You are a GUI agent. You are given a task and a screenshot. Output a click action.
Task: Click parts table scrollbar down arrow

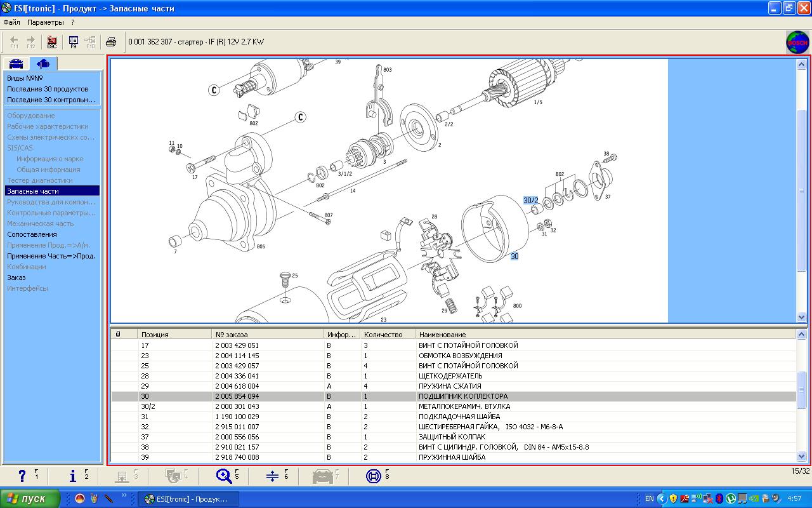(801, 457)
